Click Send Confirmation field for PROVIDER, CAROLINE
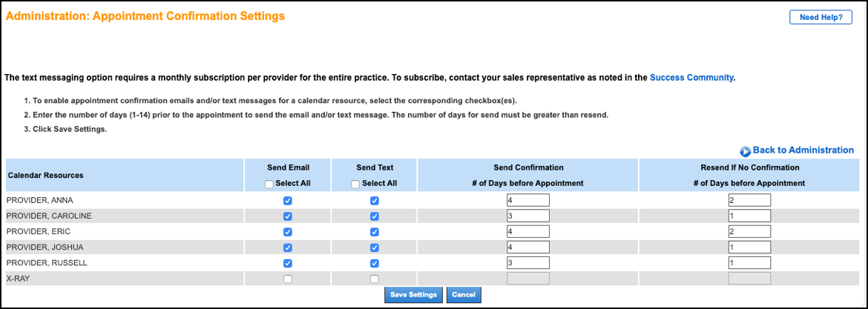 point(528,216)
